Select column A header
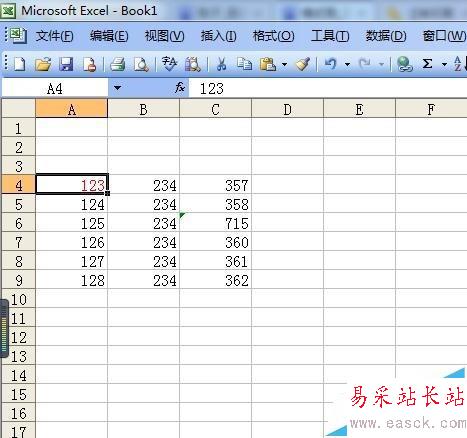The width and height of the screenshot is (467, 438). [x=72, y=109]
